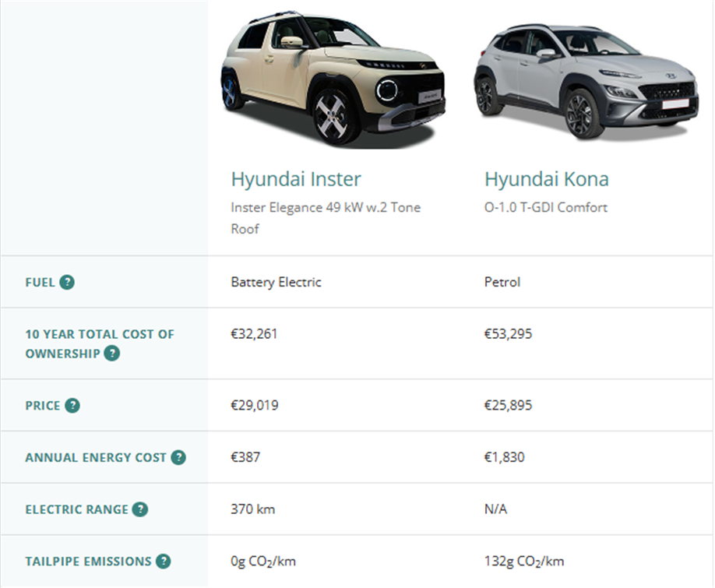
Task: Click Electric Range question mark icon
Action: click(x=140, y=509)
